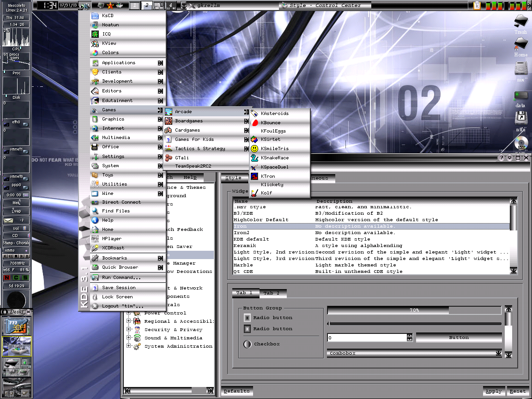The width and height of the screenshot is (532, 399).
Task: Launch KSnakeRace game
Action: click(x=280, y=158)
